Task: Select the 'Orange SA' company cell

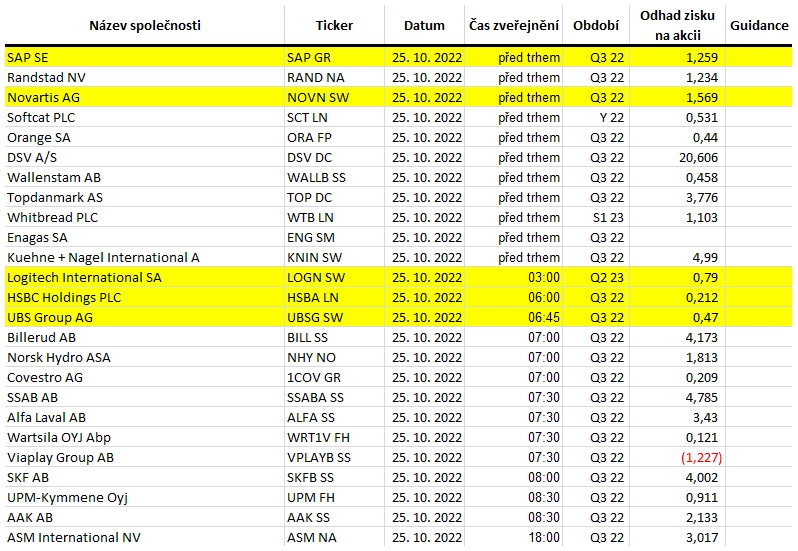Action: pos(145,137)
